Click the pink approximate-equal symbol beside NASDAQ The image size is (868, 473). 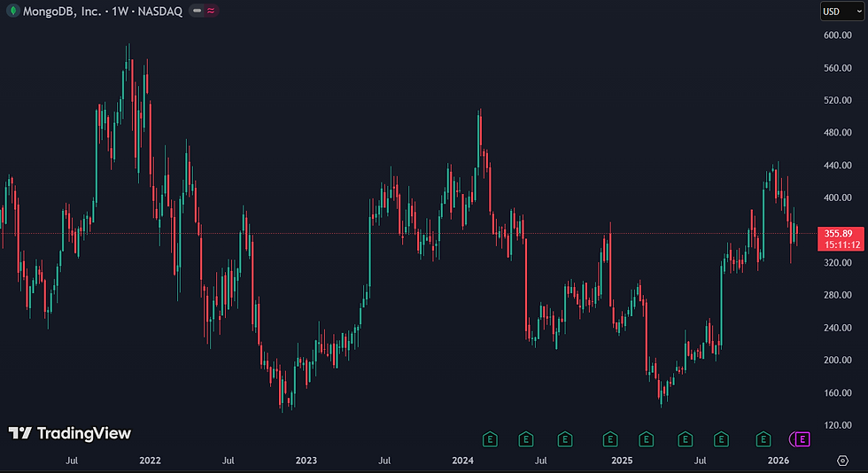pos(211,11)
